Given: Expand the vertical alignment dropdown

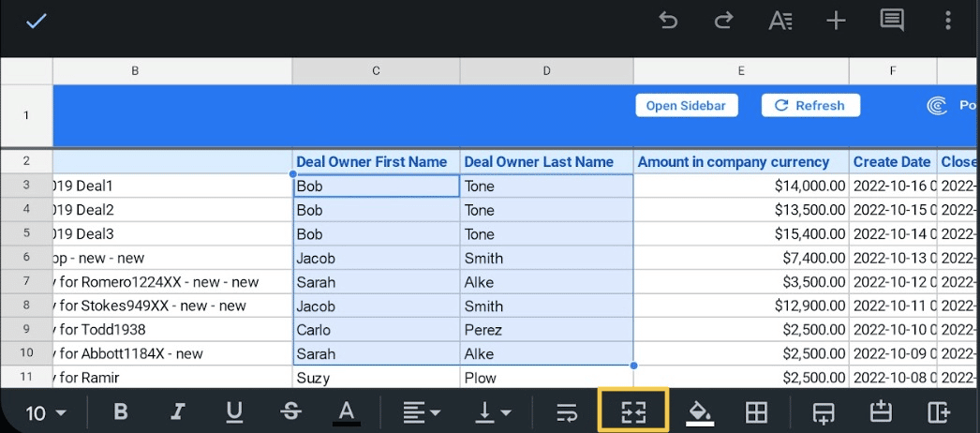Looking at the screenshot, I should click(492, 412).
